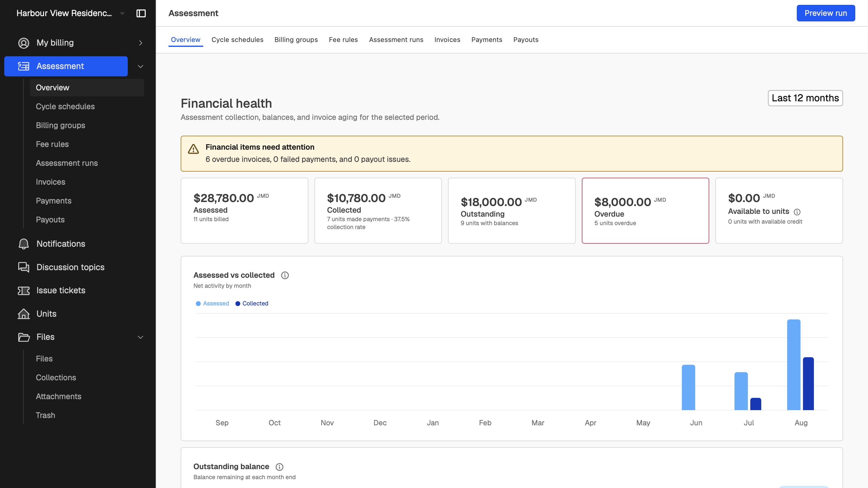The width and height of the screenshot is (868, 488).
Task: Toggle the Collected legend series
Action: [x=252, y=303]
